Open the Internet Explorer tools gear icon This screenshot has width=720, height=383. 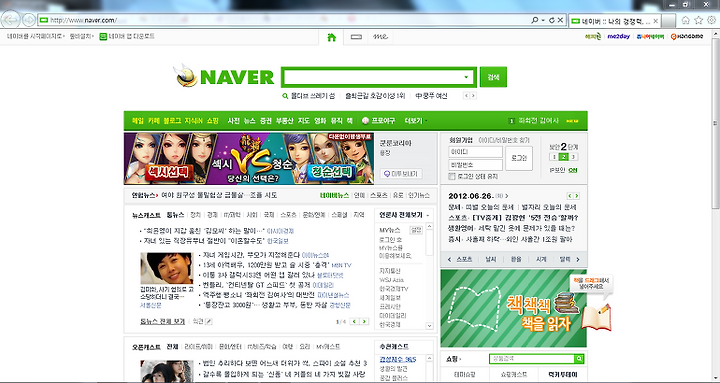point(711,20)
